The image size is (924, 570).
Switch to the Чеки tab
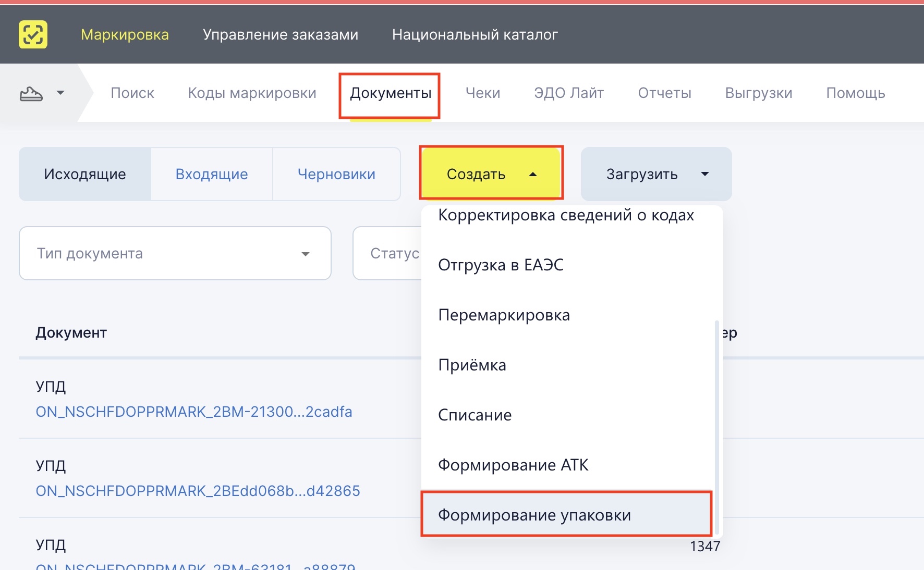[483, 93]
